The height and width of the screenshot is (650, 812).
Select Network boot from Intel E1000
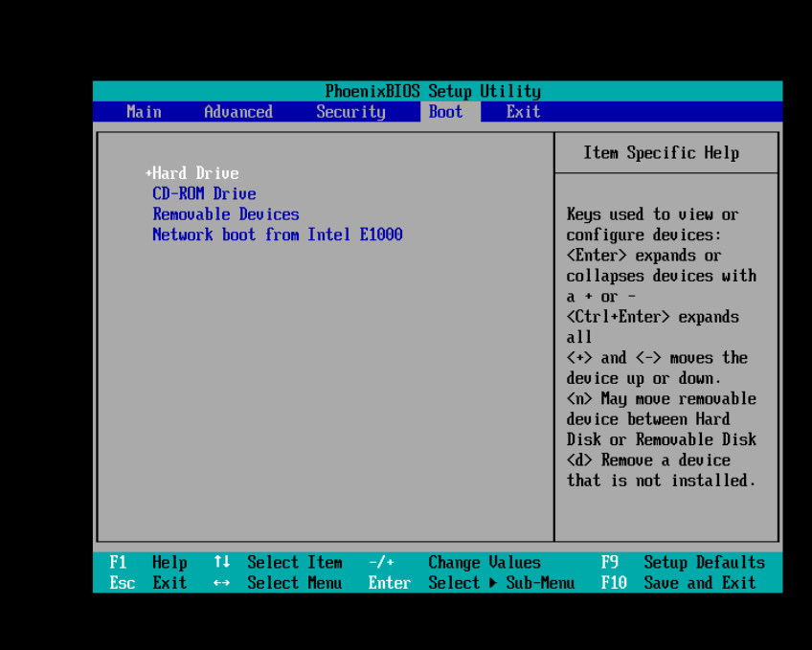278,235
